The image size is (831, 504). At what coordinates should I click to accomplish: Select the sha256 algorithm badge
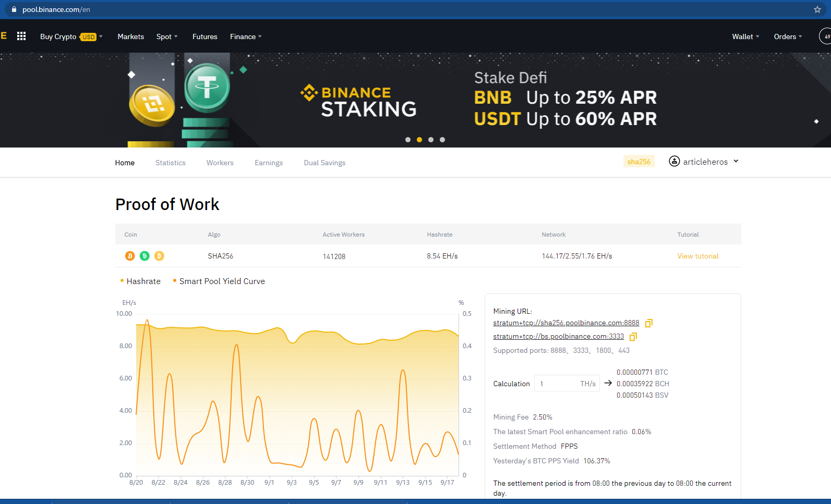click(x=639, y=162)
